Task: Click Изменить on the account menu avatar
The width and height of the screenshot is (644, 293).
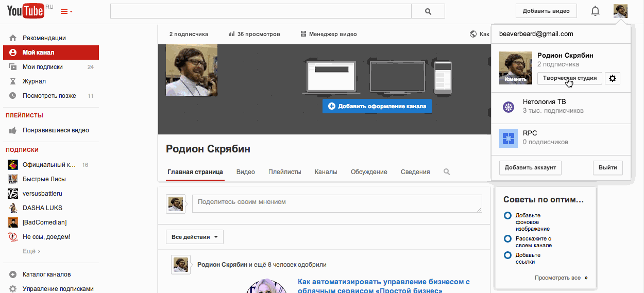Action: (x=516, y=79)
